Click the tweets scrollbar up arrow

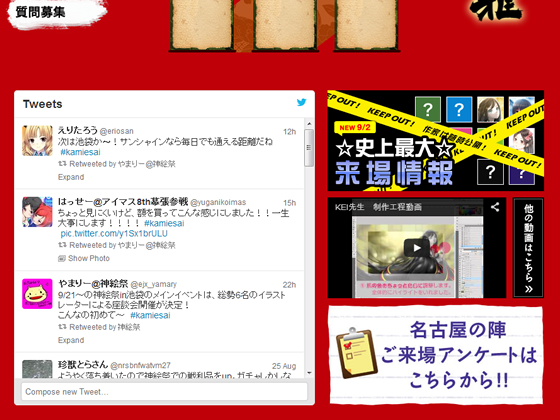[x=309, y=124]
